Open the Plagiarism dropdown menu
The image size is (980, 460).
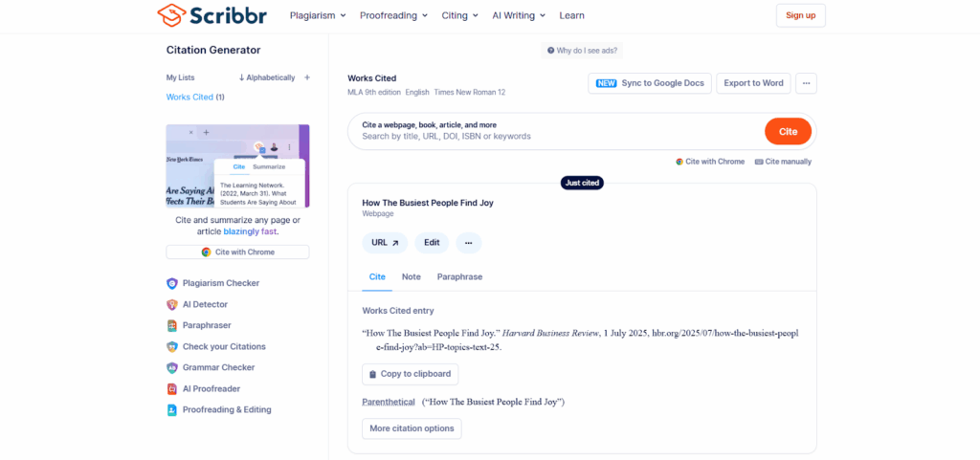318,15
